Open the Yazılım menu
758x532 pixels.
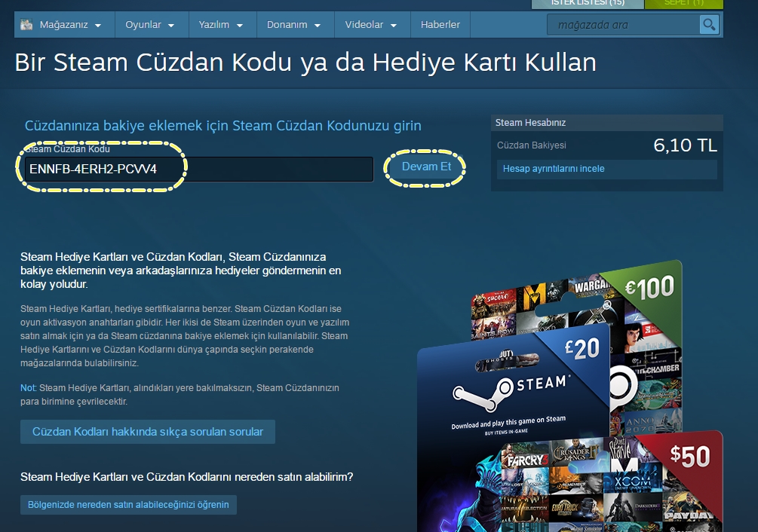222,25
